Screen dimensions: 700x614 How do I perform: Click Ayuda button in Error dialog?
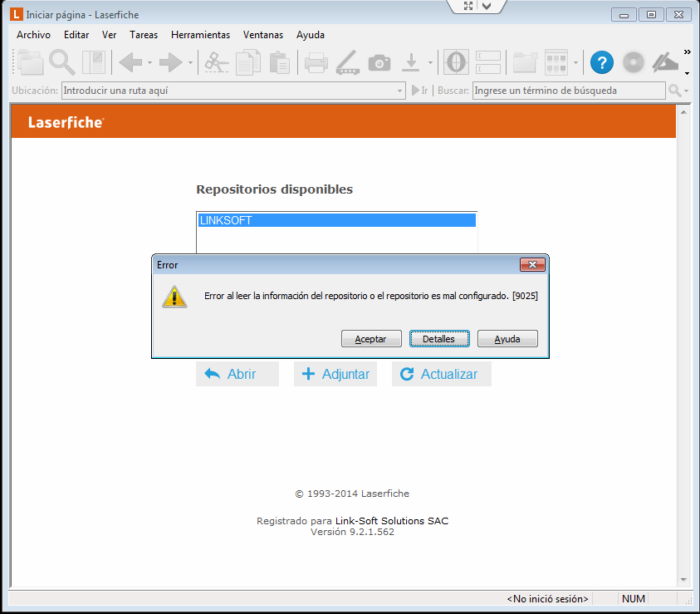pyautogui.click(x=507, y=339)
